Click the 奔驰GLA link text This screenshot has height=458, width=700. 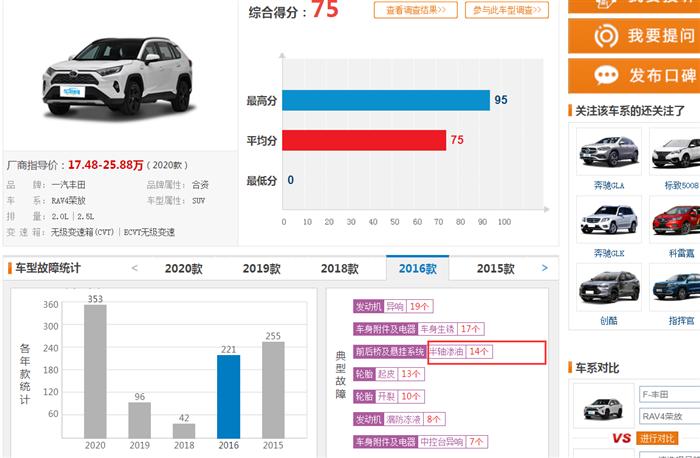[609, 185]
